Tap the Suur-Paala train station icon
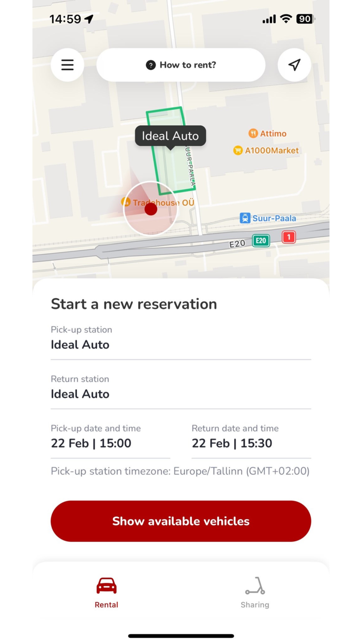Image resolution: width=362 pixels, height=644 pixels. (x=246, y=218)
